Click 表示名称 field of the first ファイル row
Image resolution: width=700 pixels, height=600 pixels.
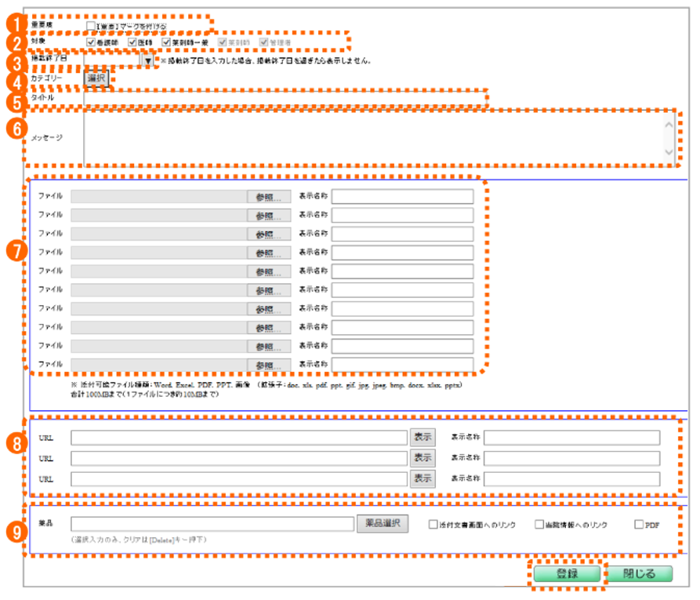point(402,196)
